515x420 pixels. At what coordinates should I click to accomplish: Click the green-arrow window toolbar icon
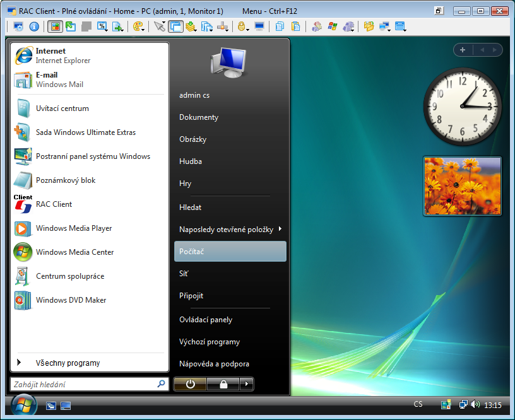pos(71,26)
